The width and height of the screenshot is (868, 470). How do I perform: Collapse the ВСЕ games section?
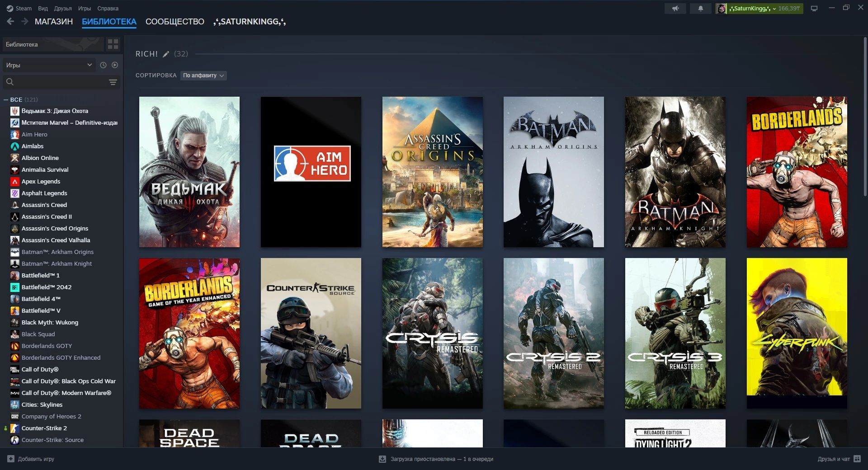tap(6, 99)
